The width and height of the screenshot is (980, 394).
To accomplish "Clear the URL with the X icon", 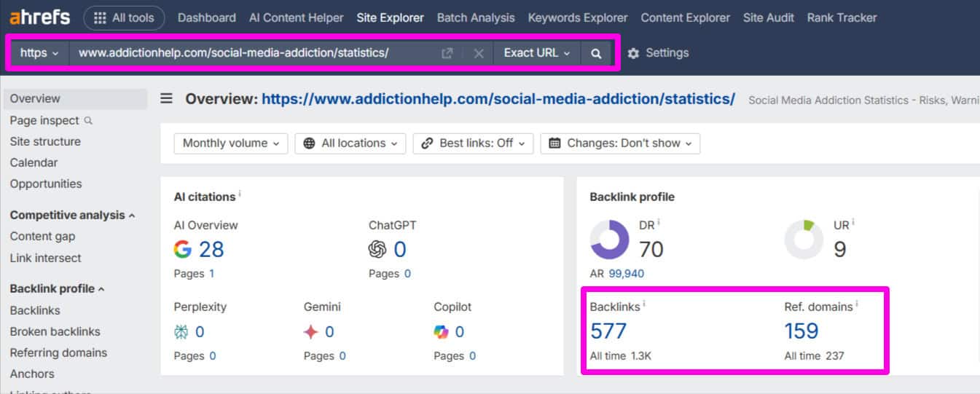I will coord(479,53).
